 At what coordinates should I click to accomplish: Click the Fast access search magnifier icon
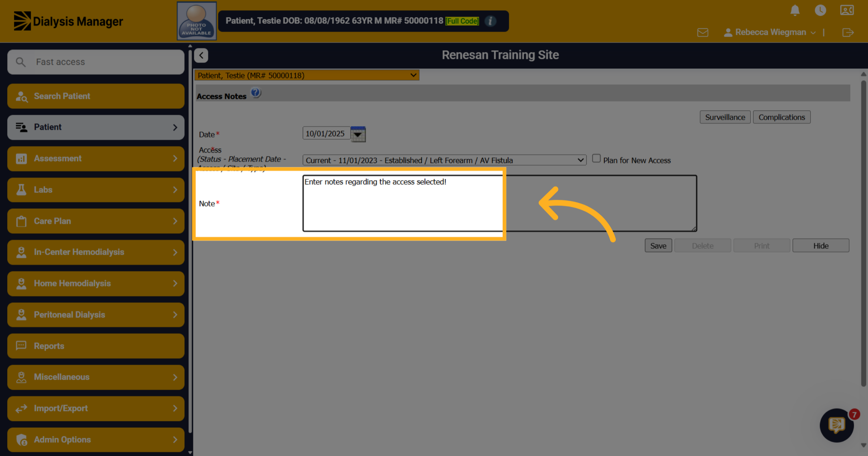21,62
